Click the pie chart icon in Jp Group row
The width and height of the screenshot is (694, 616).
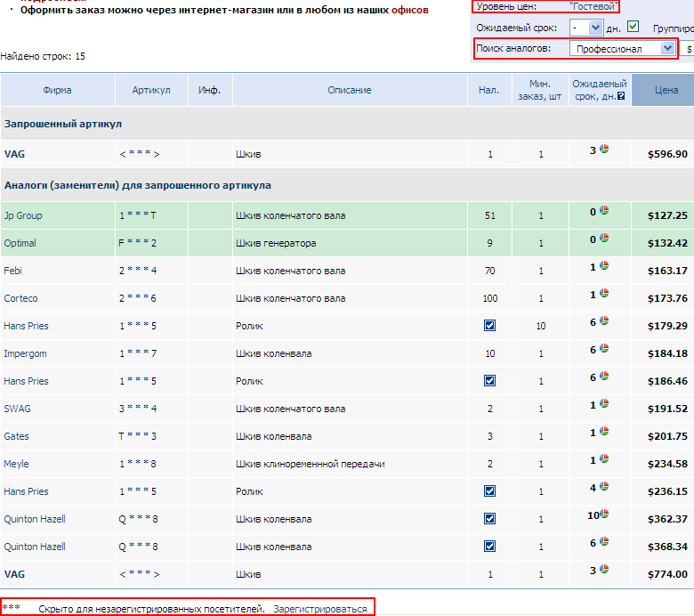(x=604, y=210)
